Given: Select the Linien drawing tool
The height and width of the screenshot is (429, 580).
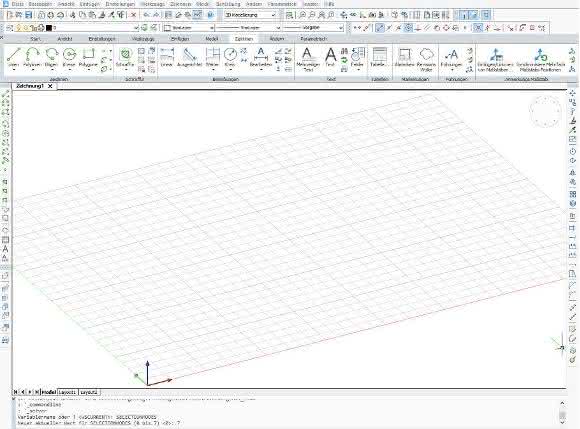Looking at the screenshot, I should click(x=14, y=57).
